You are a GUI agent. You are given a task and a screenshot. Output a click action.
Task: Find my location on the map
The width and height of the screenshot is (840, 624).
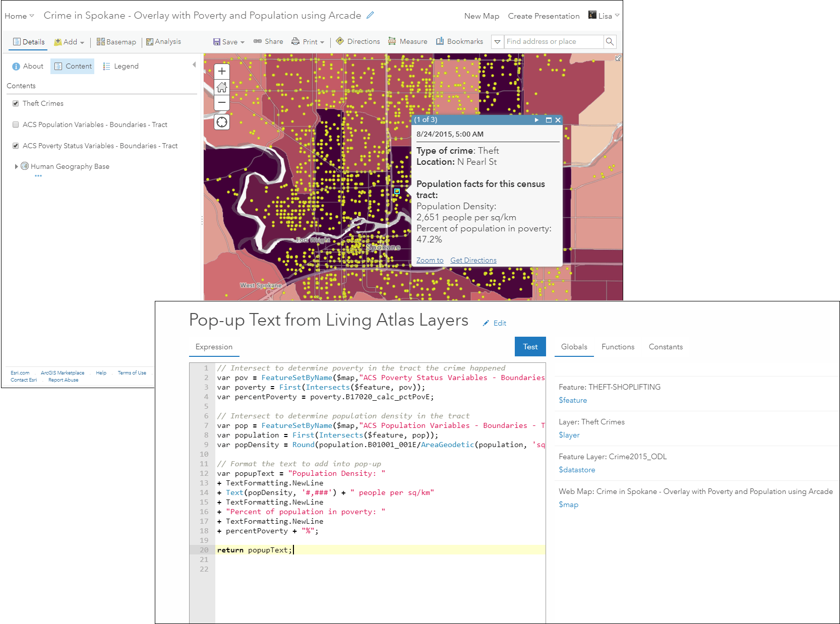222,122
